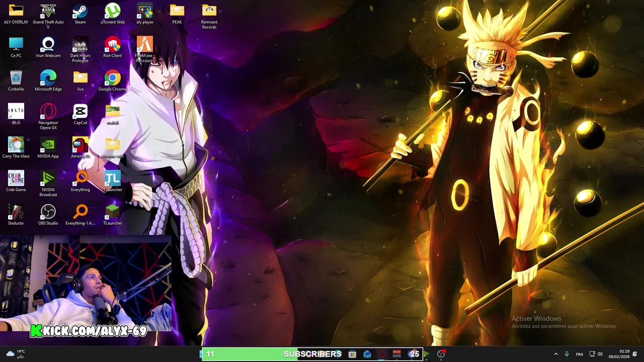Open the chrome-win folder
The image size is (644, 362).
[x=113, y=148]
